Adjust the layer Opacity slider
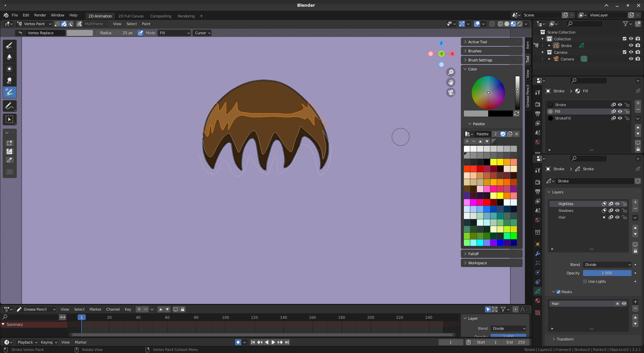The height and width of the screenshot is (353, 644). (607, 273)
